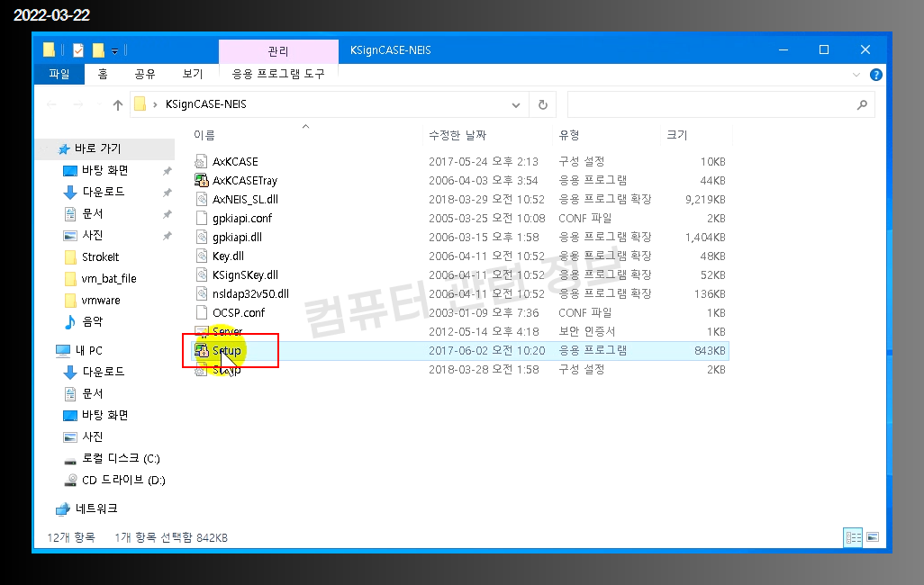Click the 9,219KB size cell
The width and height of the screenshot is (924, 585).
pyautogui.click(x=705, y=199)
